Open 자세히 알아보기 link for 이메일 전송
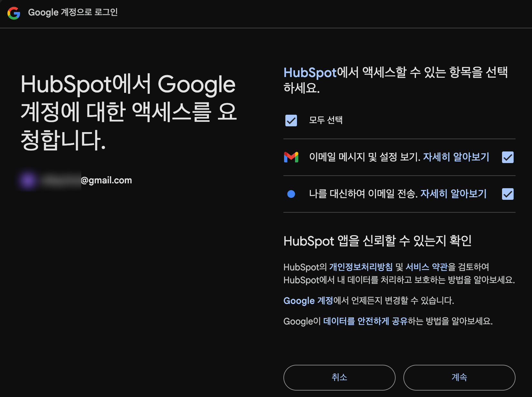Image resolution: width=532 pixels, height=397 pixels. pyautogui.click(x=453, y=194)
